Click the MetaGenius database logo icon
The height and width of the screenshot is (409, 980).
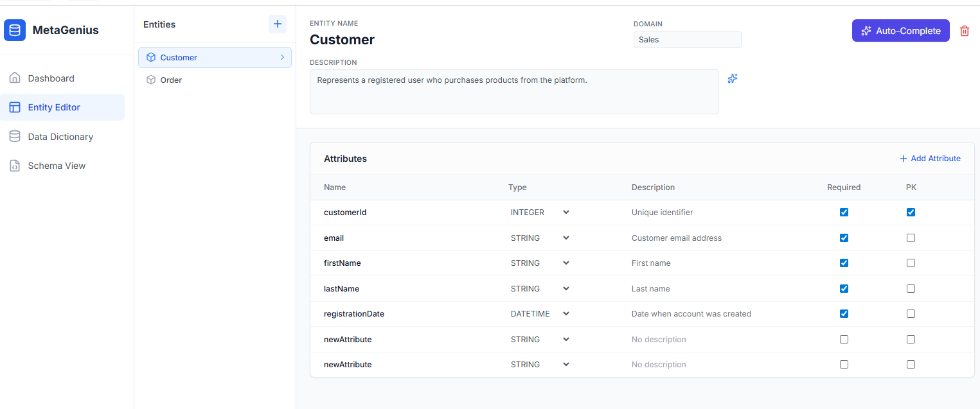tap(15, 30)
